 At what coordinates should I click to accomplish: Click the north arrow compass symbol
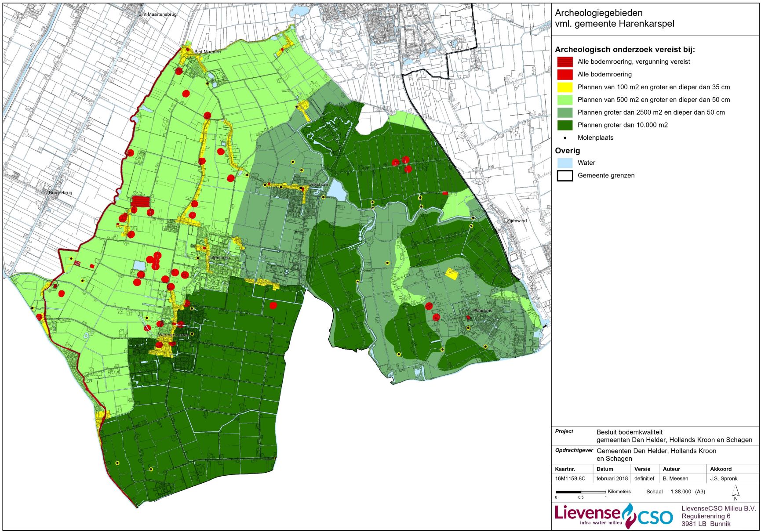coord(736,492)
